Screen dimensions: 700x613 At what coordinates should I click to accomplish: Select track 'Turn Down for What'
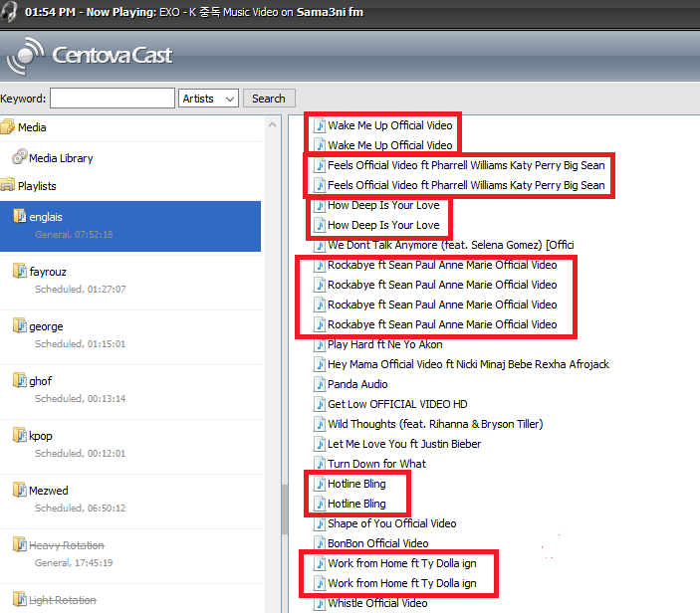376,464
